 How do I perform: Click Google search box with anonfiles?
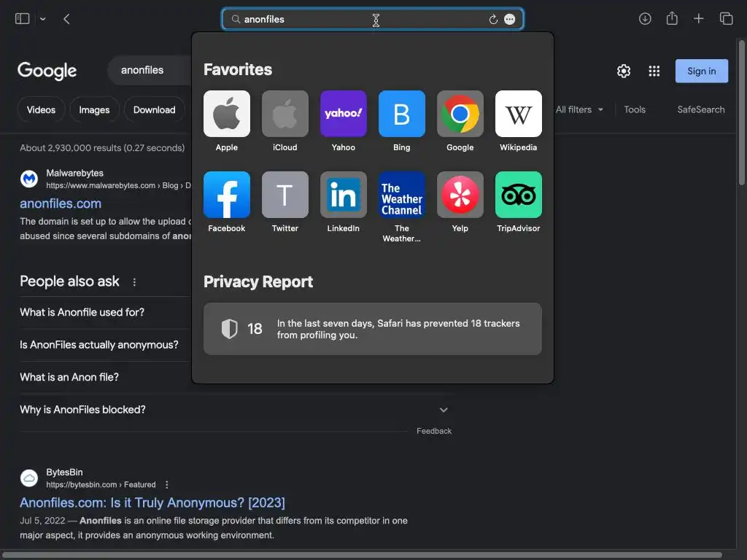[x=150, y=71]
